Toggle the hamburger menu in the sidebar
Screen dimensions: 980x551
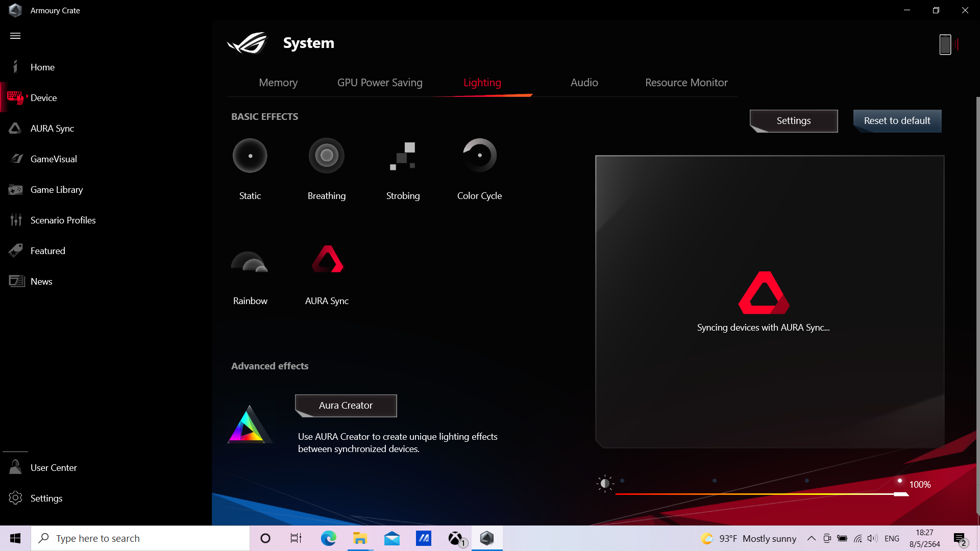pos(15,36)
